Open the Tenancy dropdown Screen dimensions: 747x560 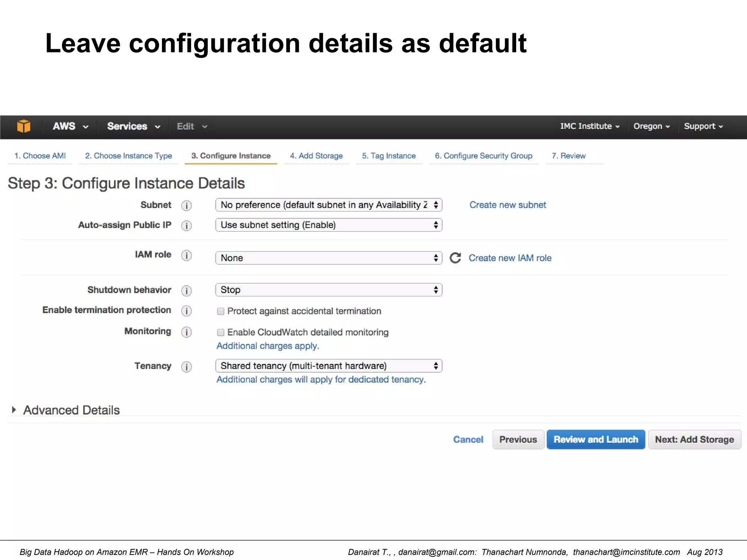(x=329, y=366)
